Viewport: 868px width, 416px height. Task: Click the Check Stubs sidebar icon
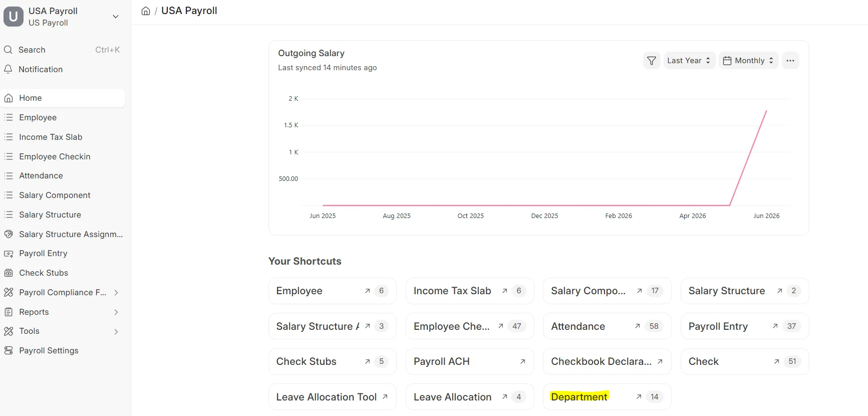pyautogui.click(x=9, y=273)
